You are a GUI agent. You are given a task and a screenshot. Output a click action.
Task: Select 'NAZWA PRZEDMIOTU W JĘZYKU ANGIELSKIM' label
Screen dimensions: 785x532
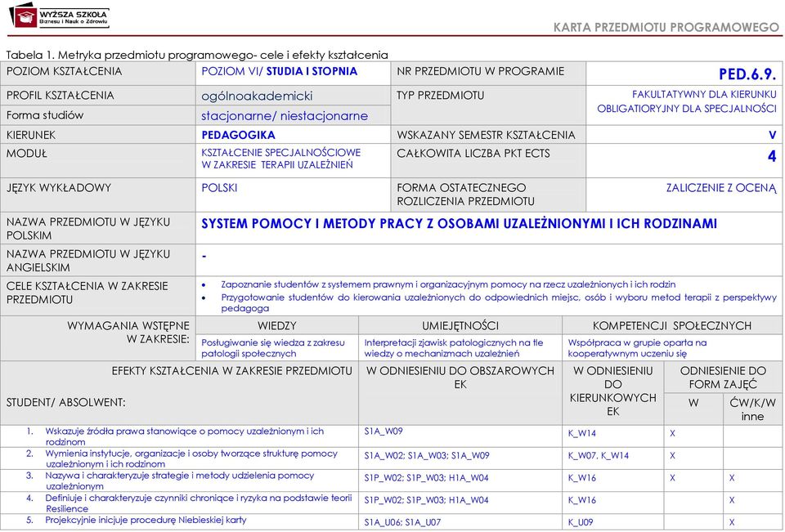point(88,260)
